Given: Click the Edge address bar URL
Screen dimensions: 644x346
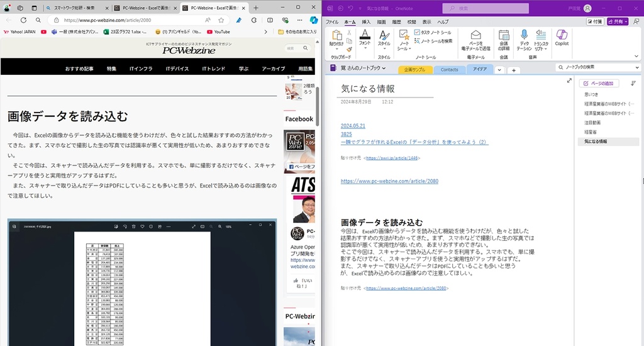Looking at the screenshot, I should point(107,20).
